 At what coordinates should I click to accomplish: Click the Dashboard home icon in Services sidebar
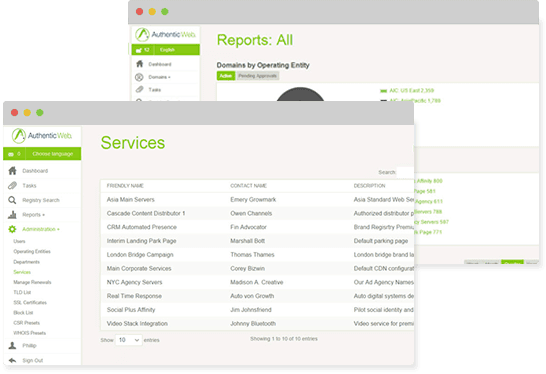(13, 171)
